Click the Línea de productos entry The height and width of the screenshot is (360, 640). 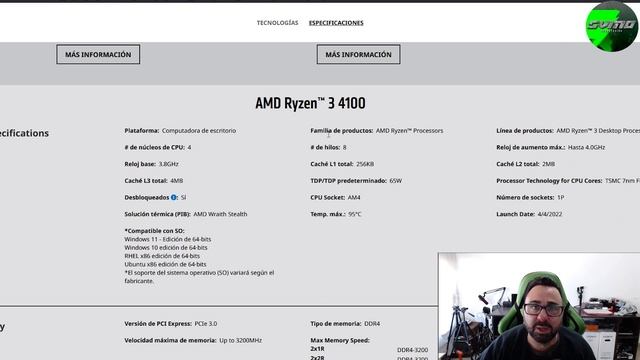click(x=568, y=131)
